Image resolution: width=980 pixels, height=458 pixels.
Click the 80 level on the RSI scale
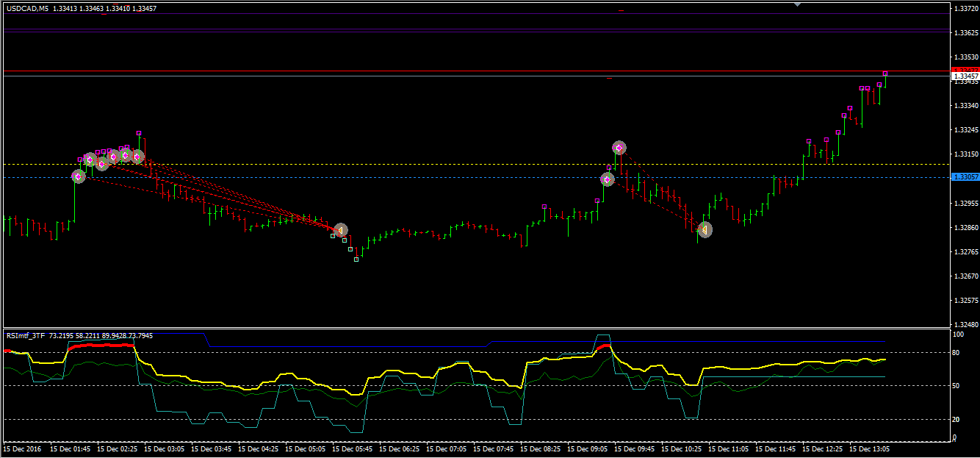pyautogui.click(x=956, y=353)
